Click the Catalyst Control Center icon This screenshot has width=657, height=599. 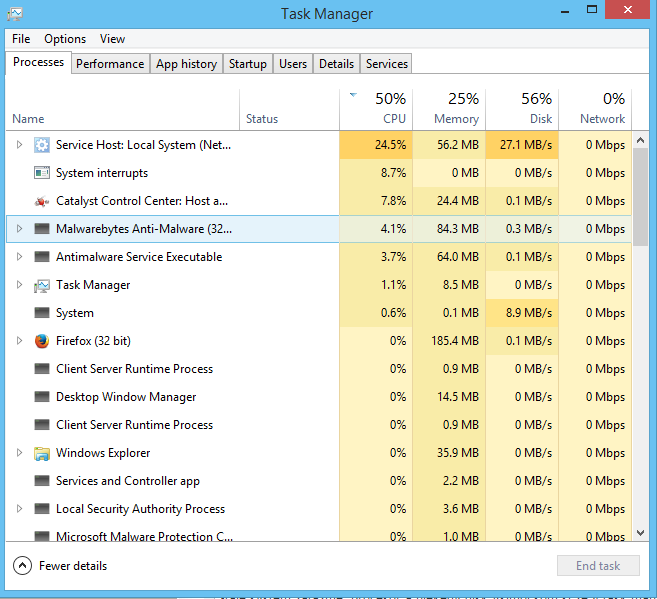[x=41, y=201]
